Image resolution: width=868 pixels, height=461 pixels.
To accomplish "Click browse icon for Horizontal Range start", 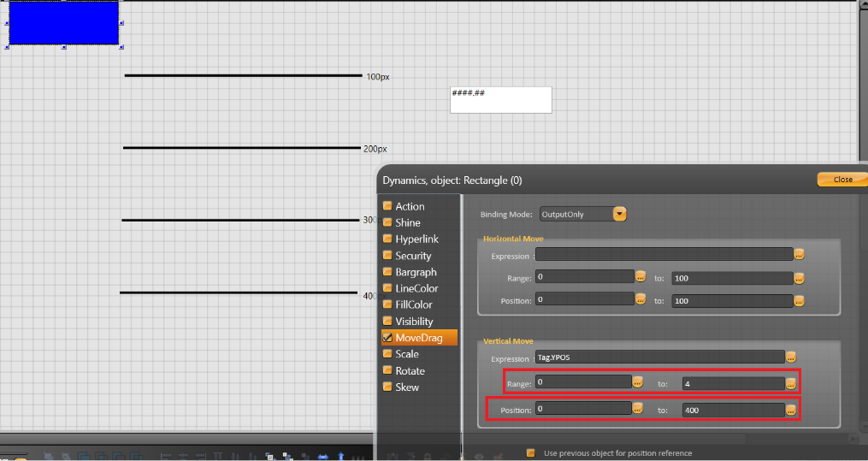I will 640,276.
